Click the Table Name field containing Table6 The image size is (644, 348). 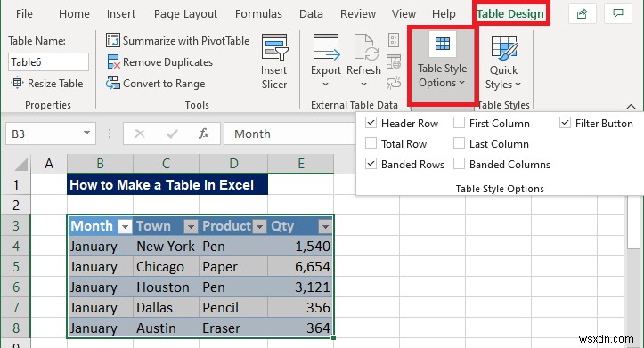pos(48,62)
